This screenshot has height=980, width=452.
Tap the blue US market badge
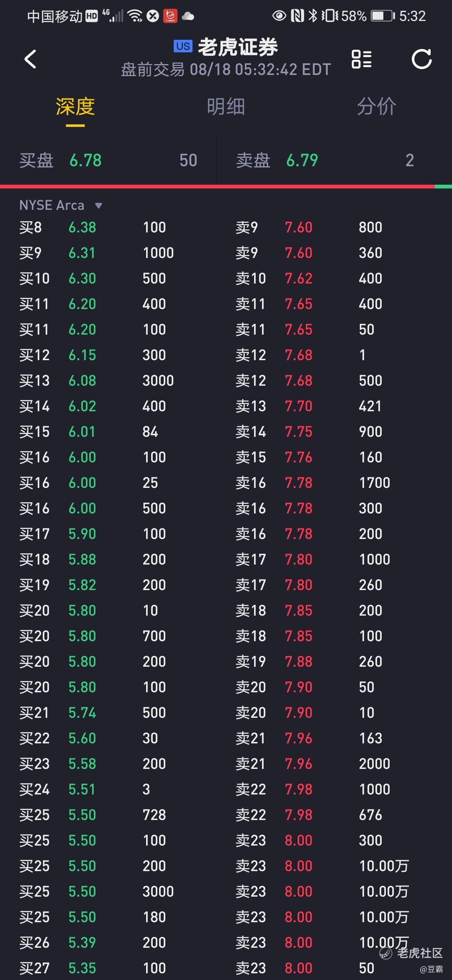coord(183,46)
